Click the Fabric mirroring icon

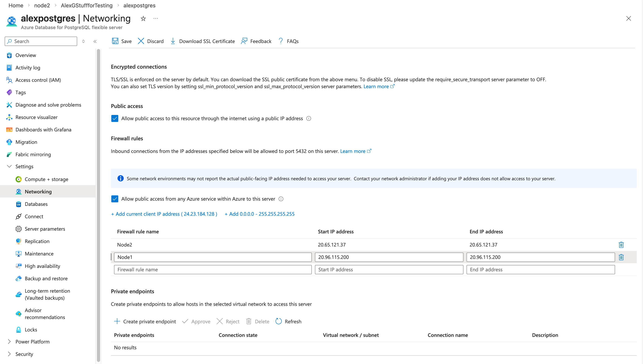tap(9, 154)
